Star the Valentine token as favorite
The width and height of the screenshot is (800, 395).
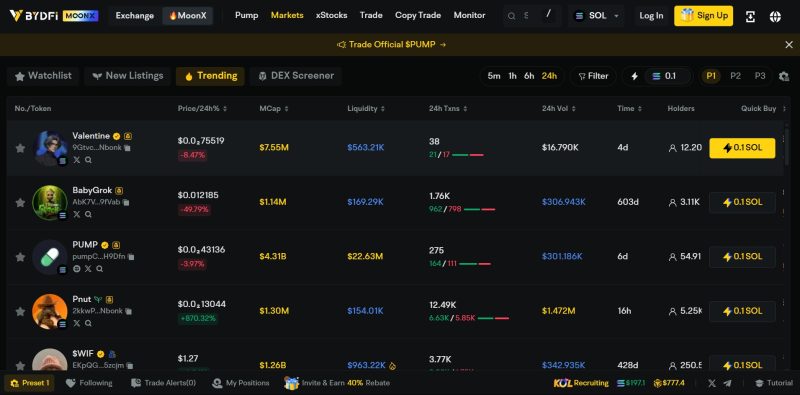tap(20, 148)
